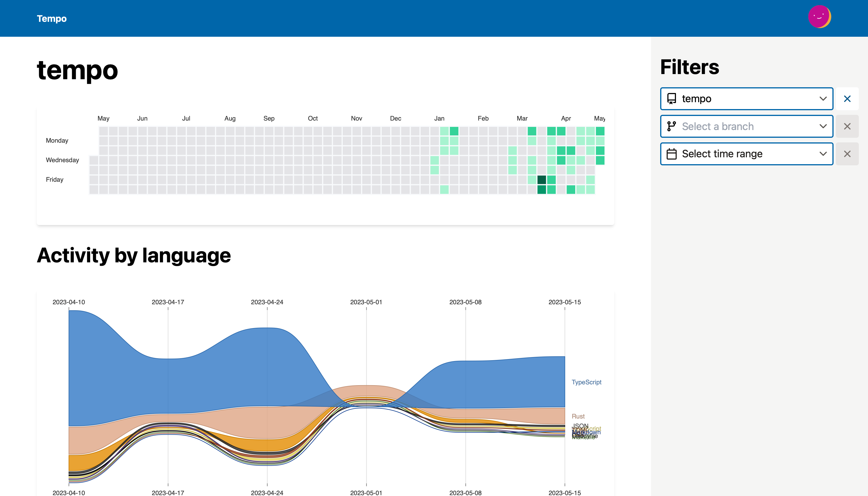The height and width of the screenshot is (496, 868).
Task: Click the repository icon in tempo filter
Action: (x=671, y=99)
